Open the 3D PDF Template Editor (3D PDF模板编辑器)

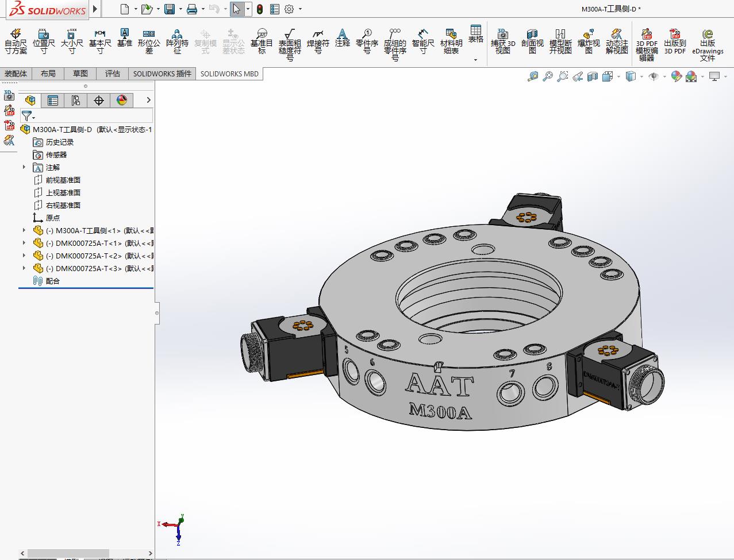coord(647,45)
